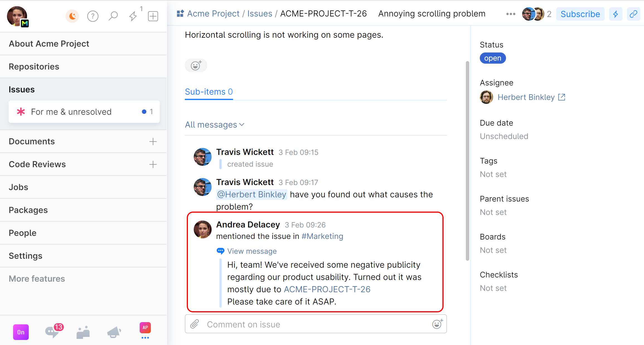The height and width of the screenshot is (345, 644).
Task: Open the megaphone blog icon
Action: [114, 332]
